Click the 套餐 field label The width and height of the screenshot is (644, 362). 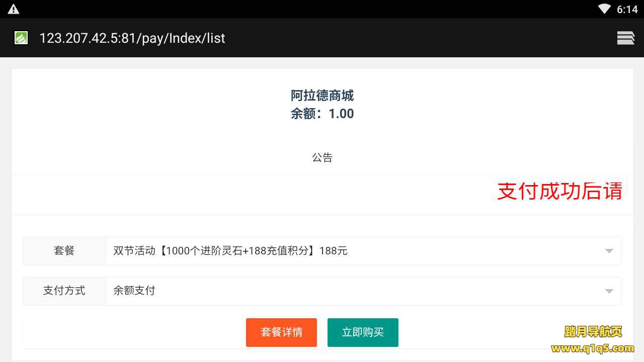click(64, 251)
